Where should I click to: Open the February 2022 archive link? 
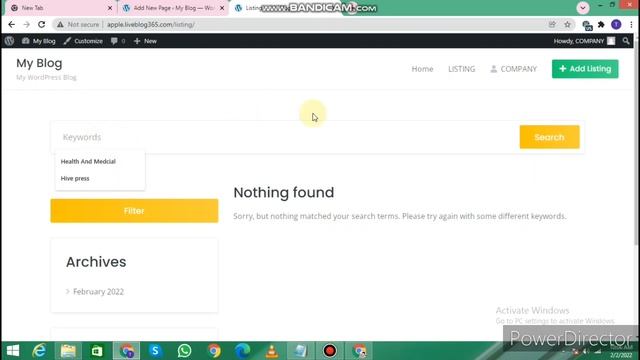(98, 291)
